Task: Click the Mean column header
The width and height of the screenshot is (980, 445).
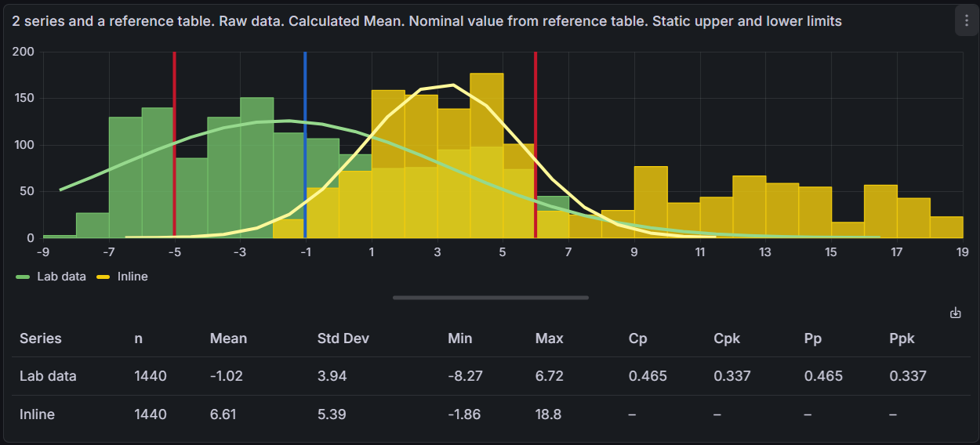Action: pos(228,338)
